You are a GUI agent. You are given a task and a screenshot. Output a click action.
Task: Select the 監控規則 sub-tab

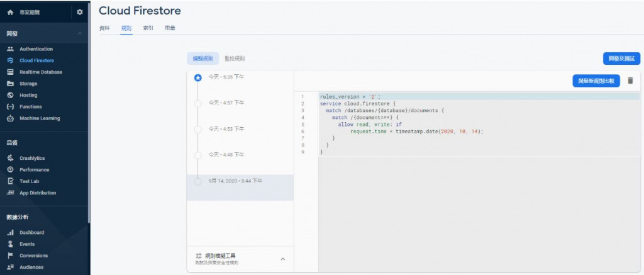pyautogui.click(x=235, y=59)
